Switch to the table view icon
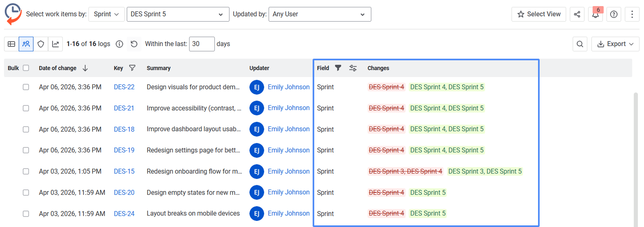Viewport: 644px width, 227px height. pos(11,44)
